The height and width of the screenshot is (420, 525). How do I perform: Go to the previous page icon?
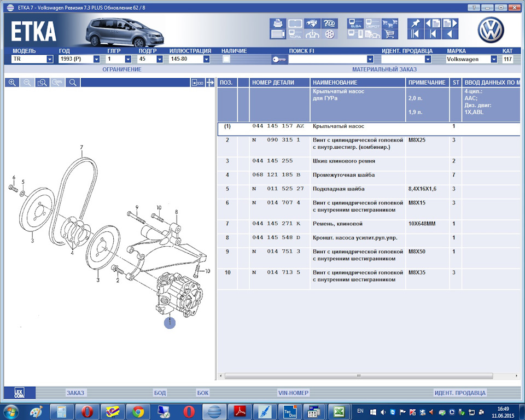(x=433, y=24)
